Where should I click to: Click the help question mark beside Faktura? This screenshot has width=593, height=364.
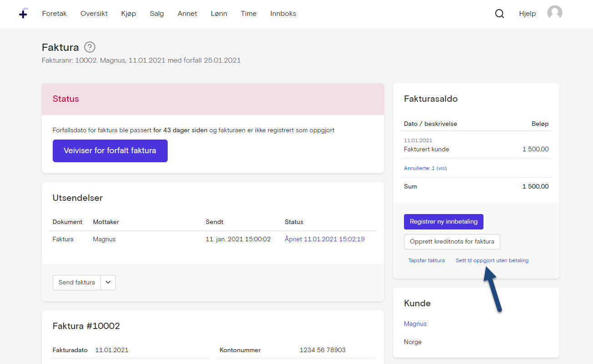tap(90, 47)
